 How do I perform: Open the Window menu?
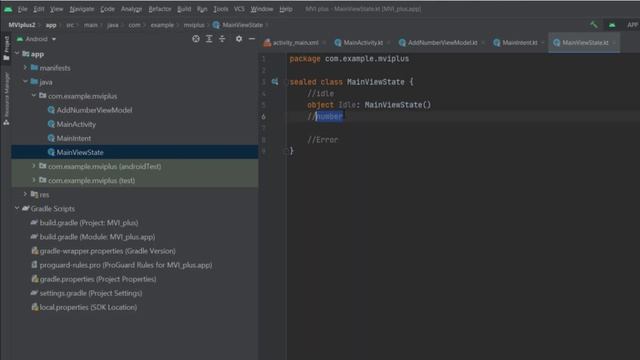262,9
